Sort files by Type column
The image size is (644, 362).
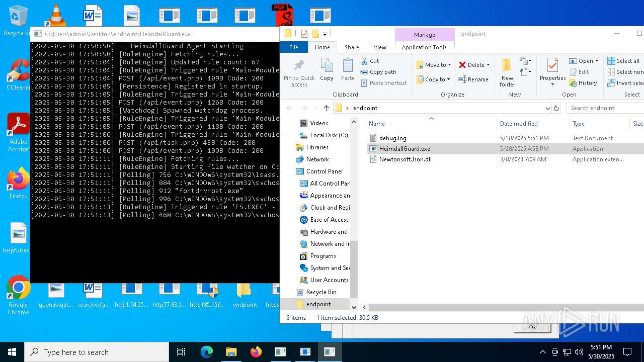pyautogui.click(x=579, y=124)
